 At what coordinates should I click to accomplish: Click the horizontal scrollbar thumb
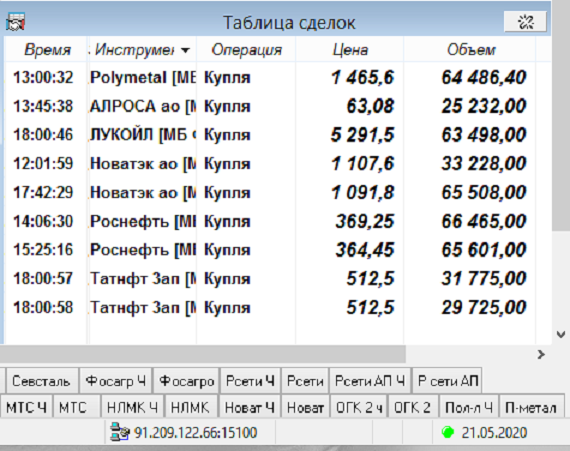pos(203,354)
